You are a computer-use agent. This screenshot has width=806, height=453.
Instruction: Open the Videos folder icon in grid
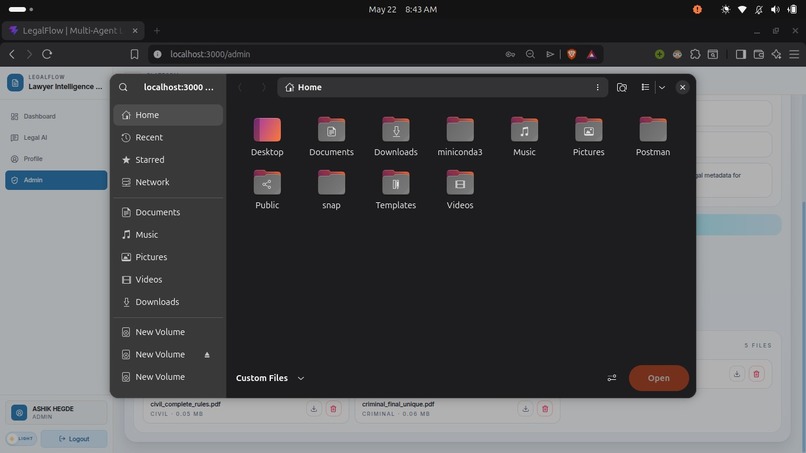pyautogui.click(x=460, y=189)
